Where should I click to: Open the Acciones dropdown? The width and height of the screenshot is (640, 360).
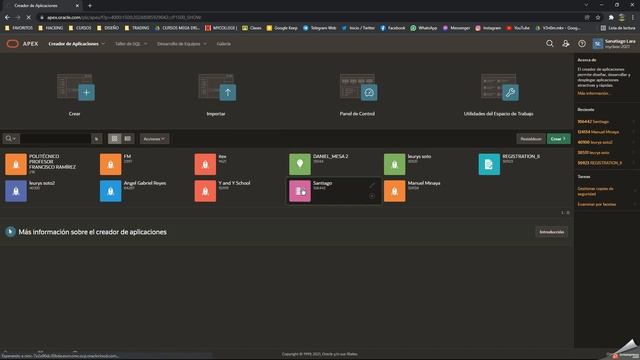[x=154, y=139]
